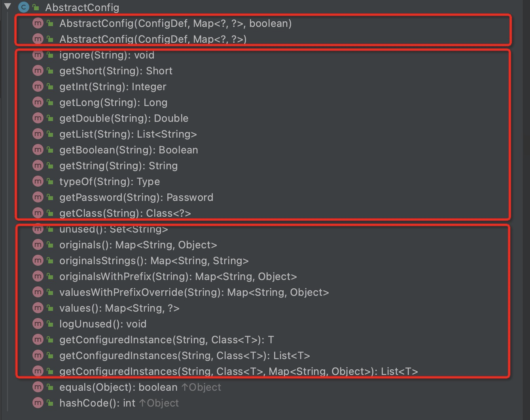530x420 pixels.
Task: Select originalsStrings() method entry
Action: point(154,261)
